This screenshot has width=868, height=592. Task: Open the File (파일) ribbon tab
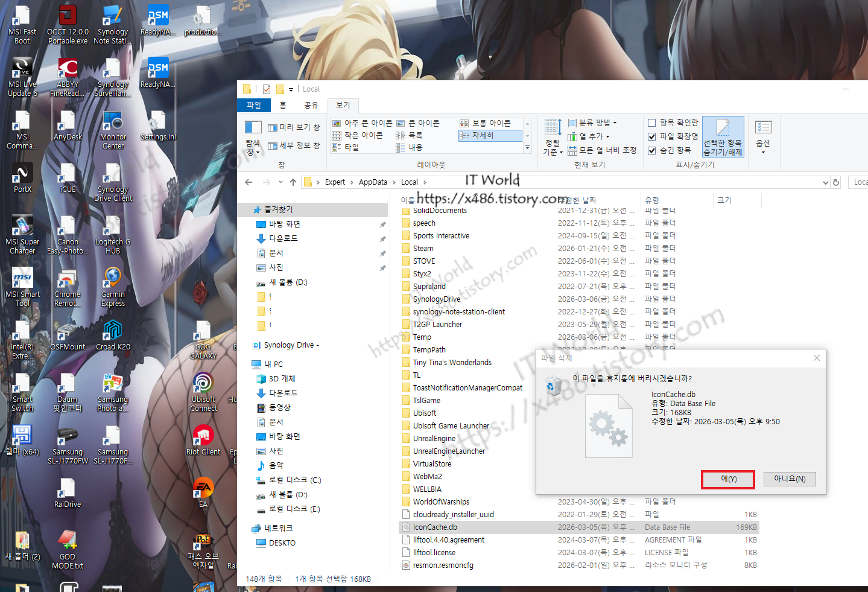pos(253,105)
